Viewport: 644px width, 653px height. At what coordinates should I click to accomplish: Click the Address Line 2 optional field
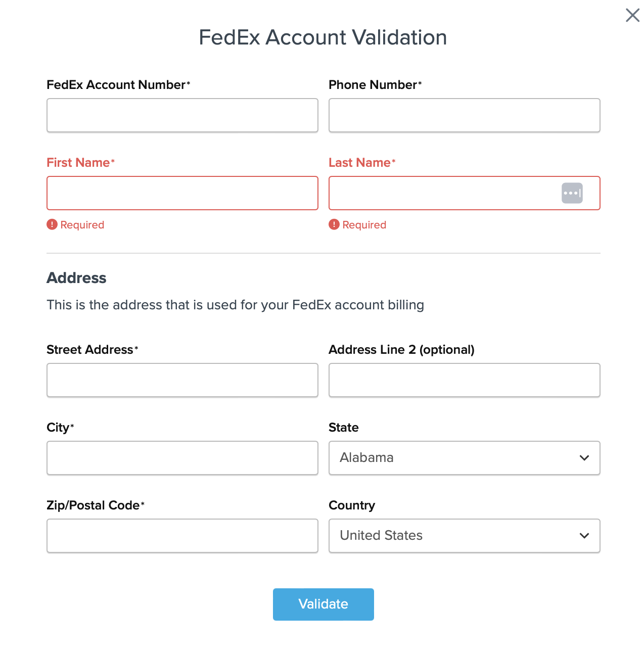[464, 380]
